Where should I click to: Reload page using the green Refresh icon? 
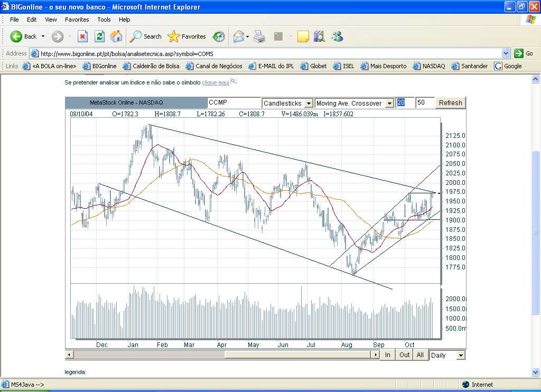[99, 36]
